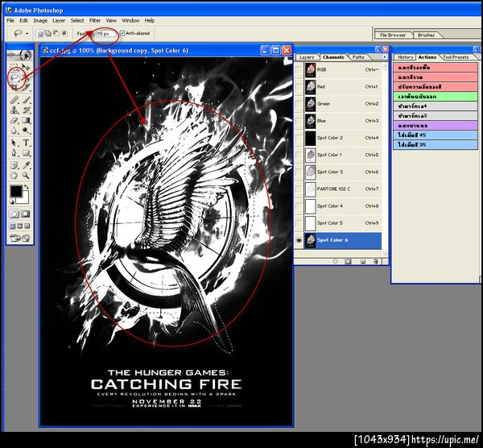The image size is (483, 448).
Task: Select the Dodge tool
Action: tap(26, 131)
